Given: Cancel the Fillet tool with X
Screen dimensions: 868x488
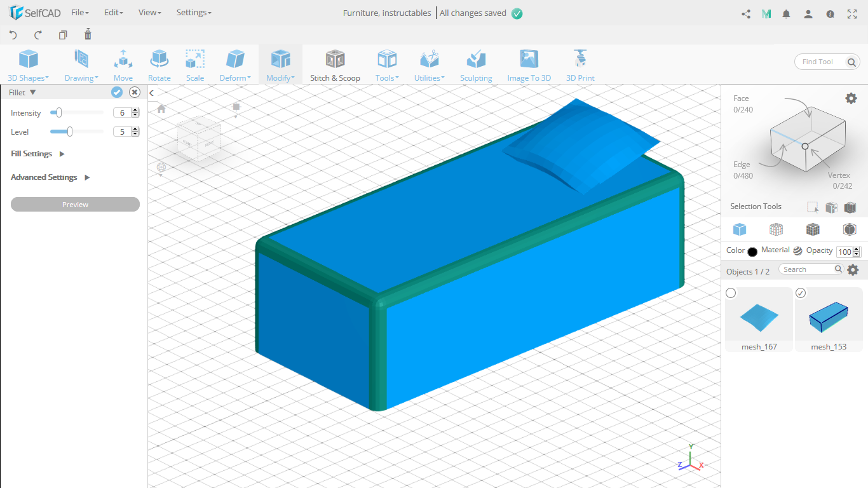Looking at the screenshot, I should (x=135, y=93).
